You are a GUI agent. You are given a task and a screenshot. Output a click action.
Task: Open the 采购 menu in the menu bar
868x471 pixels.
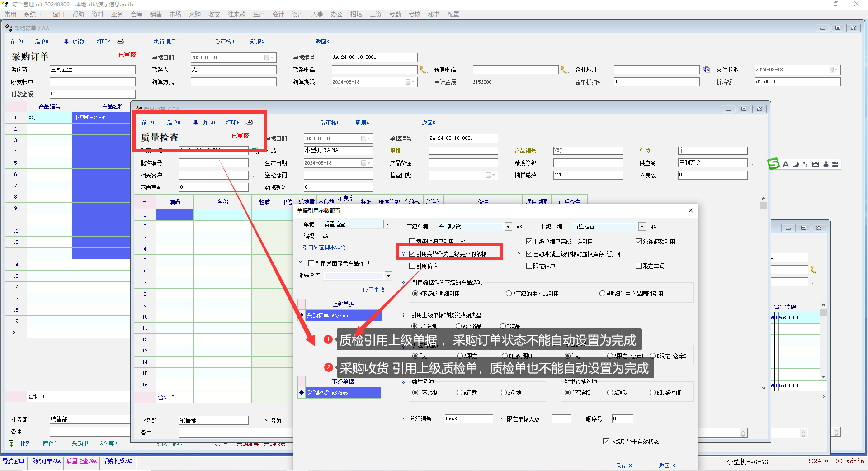point(194,14)
